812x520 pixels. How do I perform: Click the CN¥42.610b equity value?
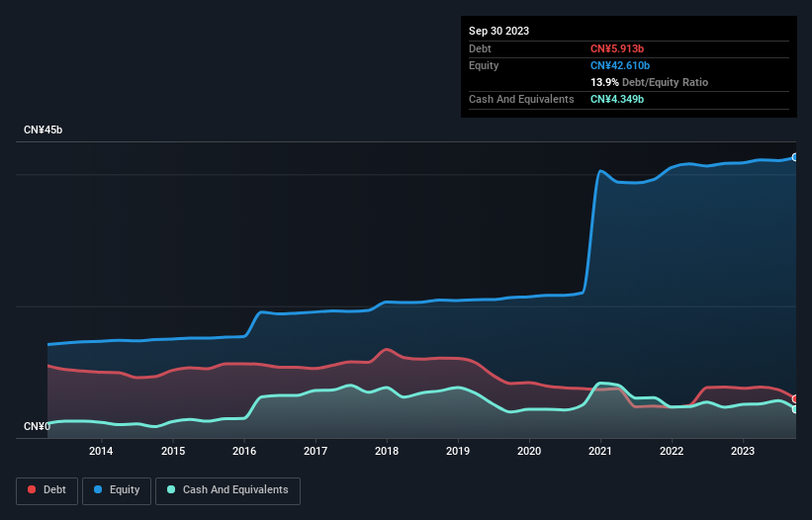[x=620, y=65]
